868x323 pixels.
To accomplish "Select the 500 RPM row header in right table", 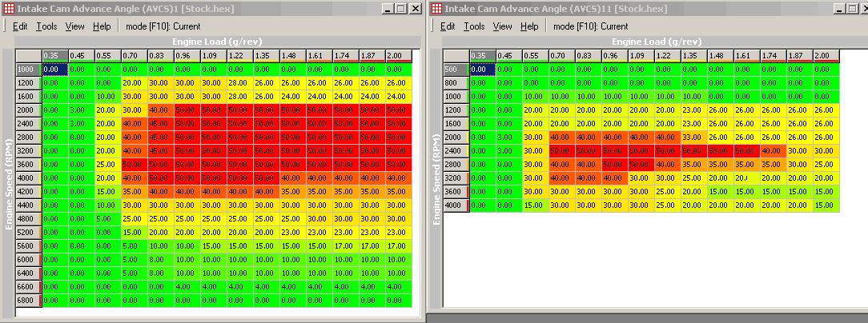I will pyautogui.click(x=454, y=70).
